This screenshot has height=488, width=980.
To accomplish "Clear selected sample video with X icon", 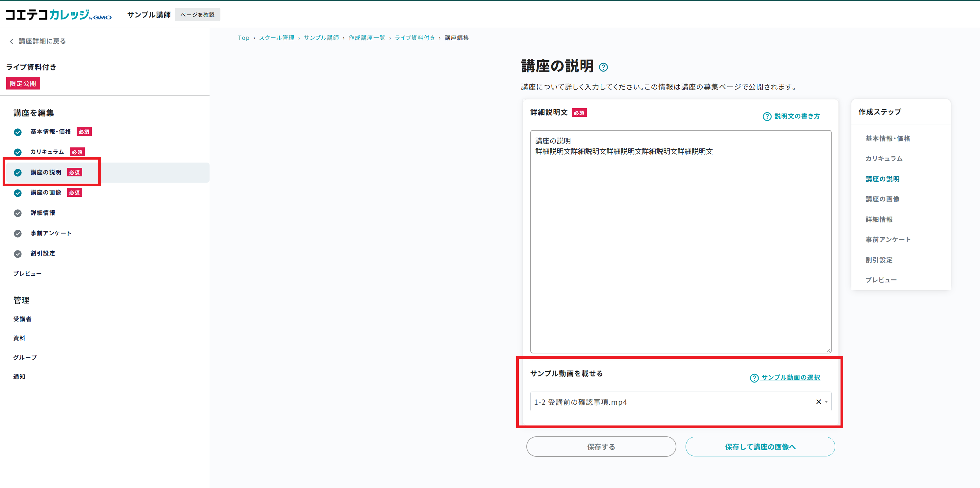I will (818, 401).
